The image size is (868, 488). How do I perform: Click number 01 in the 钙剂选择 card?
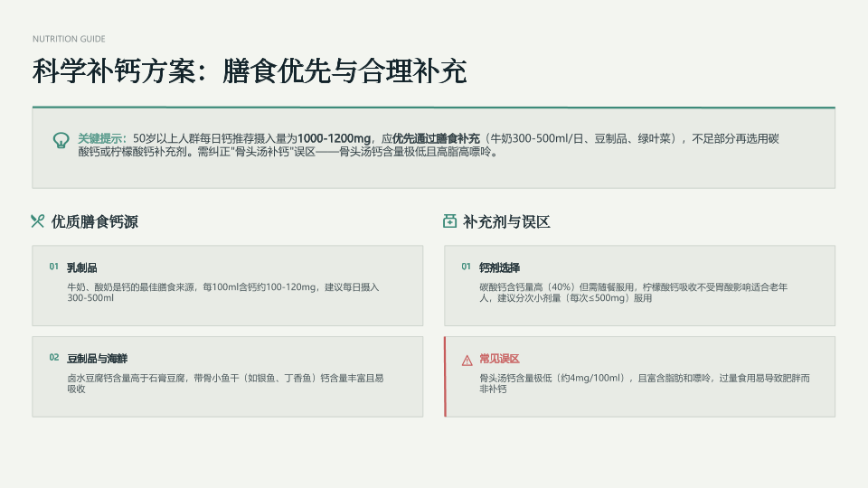point(467,267)
